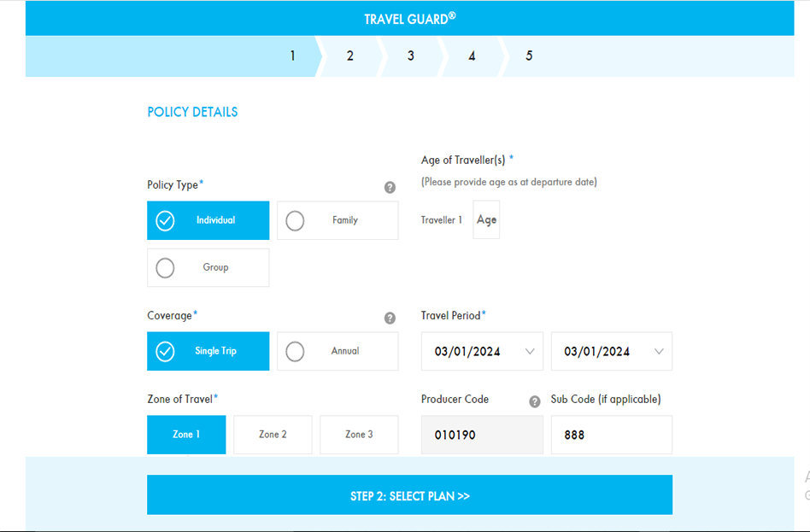Open the travel period end date dropdown
The width and height of the screenshot is (810, 532).
click(x=612, y=351)
